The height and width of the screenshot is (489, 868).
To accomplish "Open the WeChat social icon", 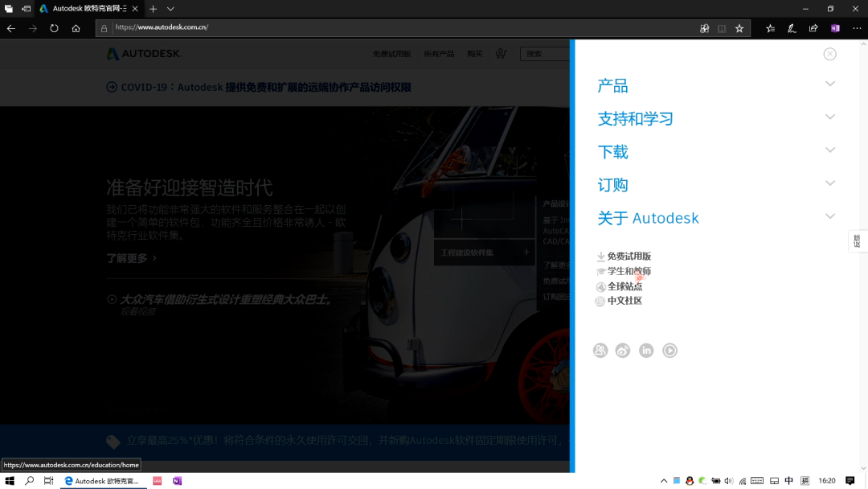I will point(600,350).
